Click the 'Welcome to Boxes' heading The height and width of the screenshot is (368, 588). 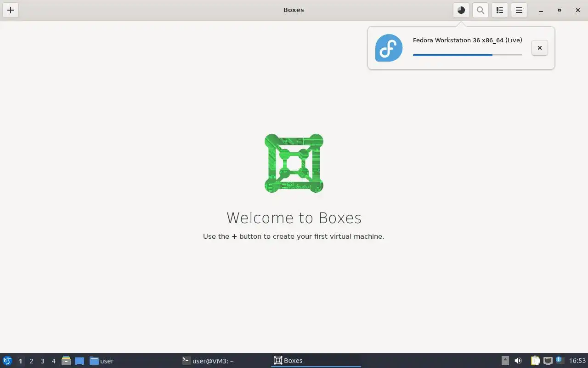tap(294, 218)
